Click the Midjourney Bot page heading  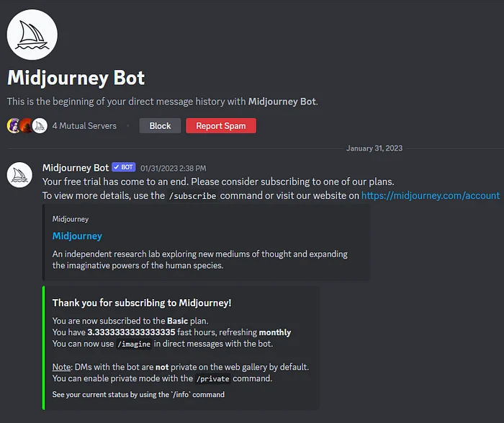(76, 78)
